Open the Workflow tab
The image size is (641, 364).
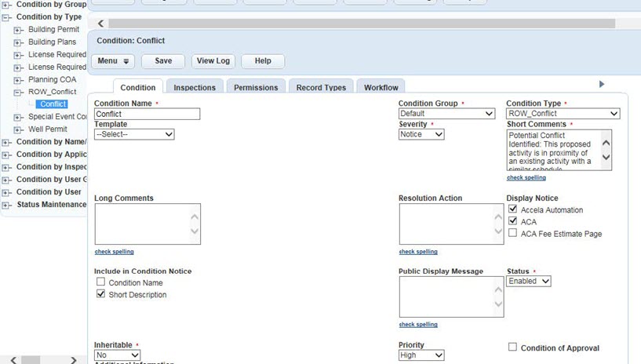[x=381, y=88]
